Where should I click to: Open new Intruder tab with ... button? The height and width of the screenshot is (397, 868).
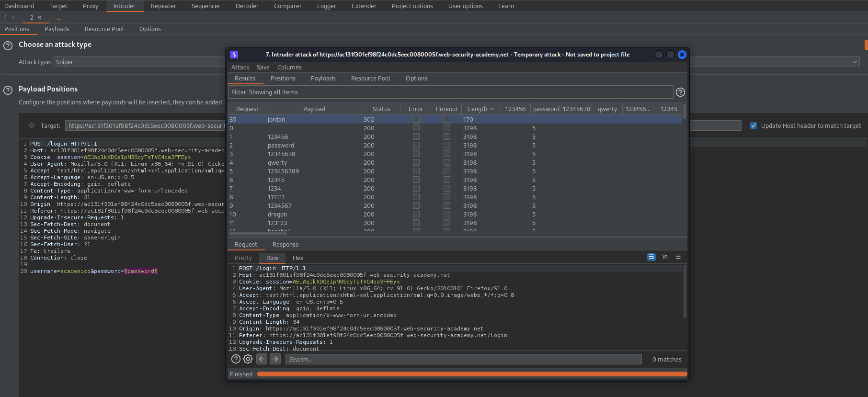[x=58, y=18]
